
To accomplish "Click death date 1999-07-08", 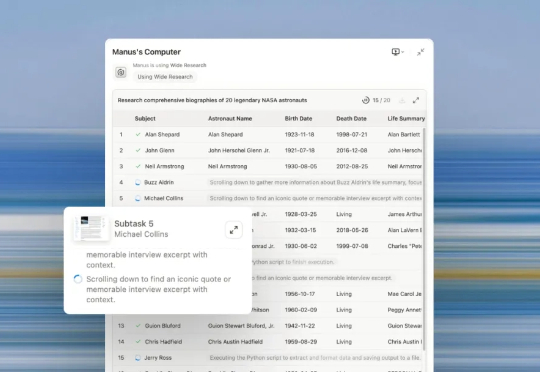I will pos(352,246).
